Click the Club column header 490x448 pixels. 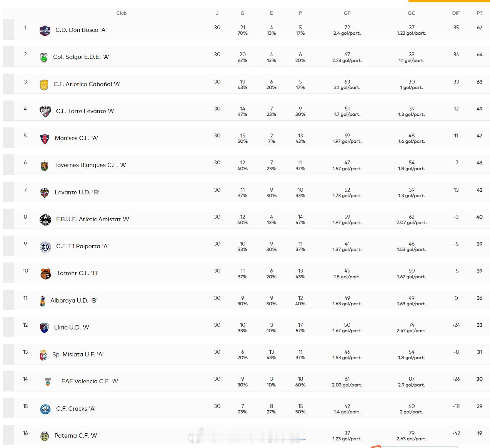click(122, 13)
